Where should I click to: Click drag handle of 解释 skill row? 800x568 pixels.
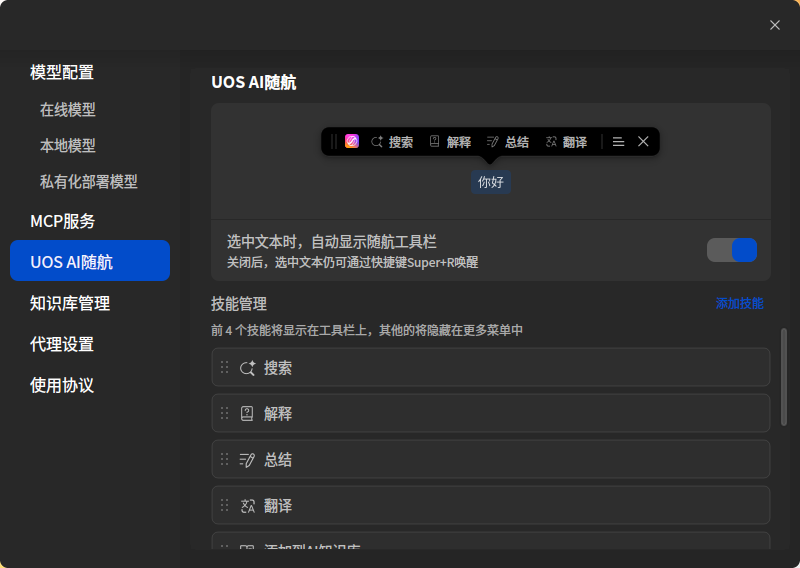coord(224,413)
